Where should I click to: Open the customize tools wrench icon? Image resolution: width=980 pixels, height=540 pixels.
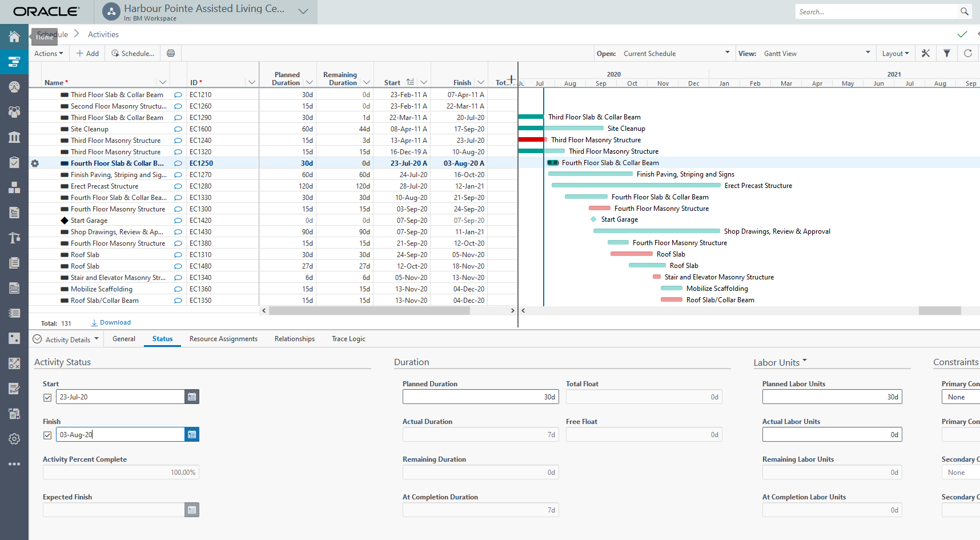926,53
